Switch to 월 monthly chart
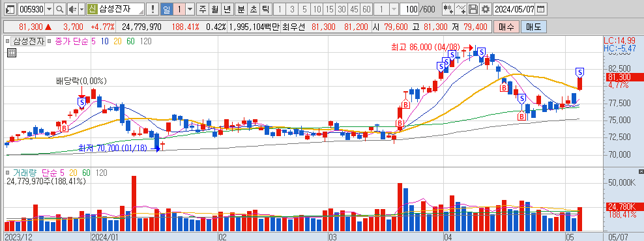 click(215, 9)
